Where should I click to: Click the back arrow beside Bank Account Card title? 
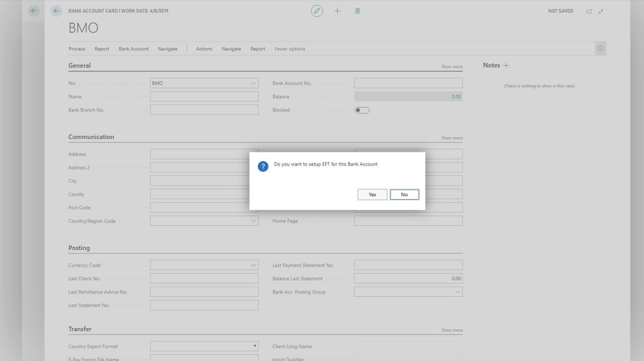coord(56,11)
